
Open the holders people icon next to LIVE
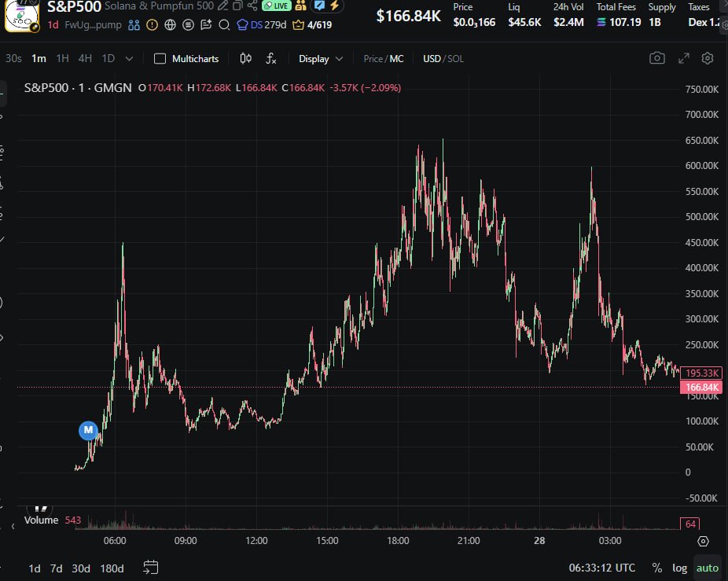pyautogui.click(x=301, y=6)
